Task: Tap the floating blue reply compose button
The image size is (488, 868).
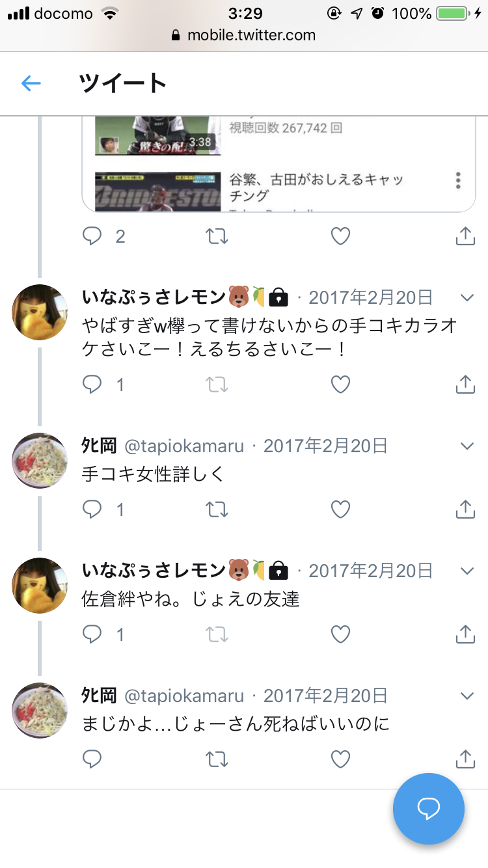Action: [x=429, y=809]
